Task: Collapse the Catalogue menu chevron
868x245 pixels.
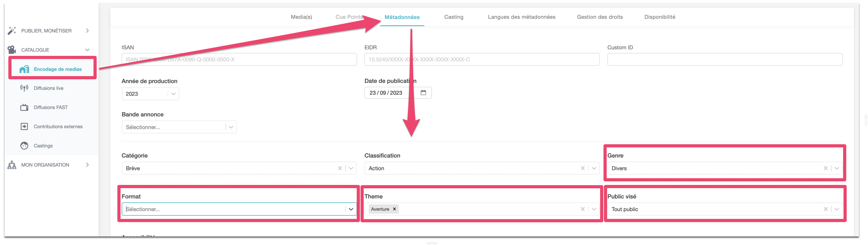Action: [87, 50]
